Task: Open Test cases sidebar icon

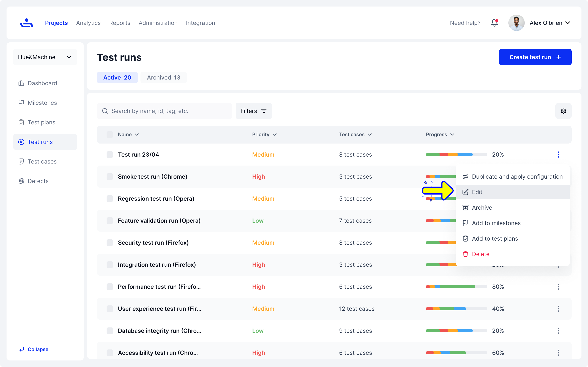Action: [x=21, y=161]
